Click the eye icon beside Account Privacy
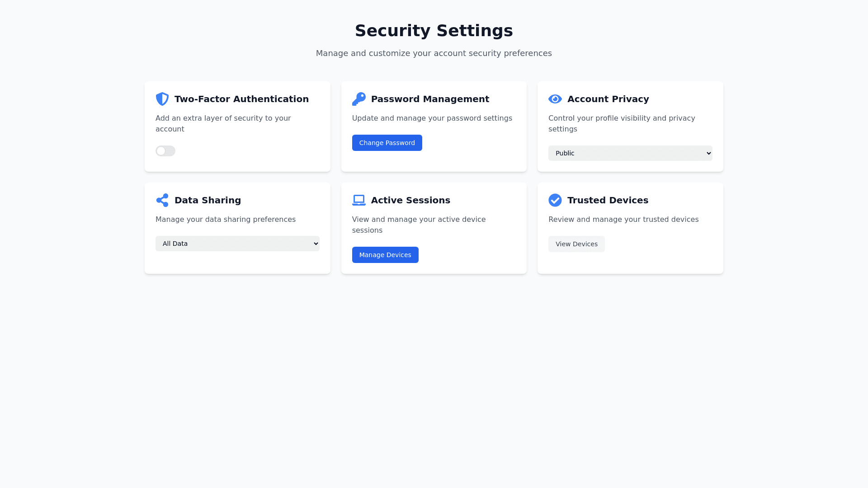 coord(555,99)
